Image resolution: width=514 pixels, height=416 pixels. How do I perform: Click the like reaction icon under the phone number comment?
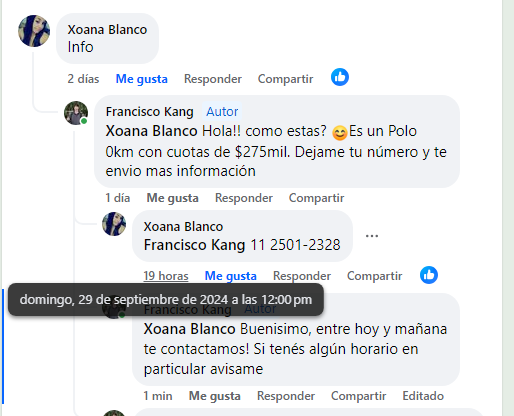click(429, 275)
